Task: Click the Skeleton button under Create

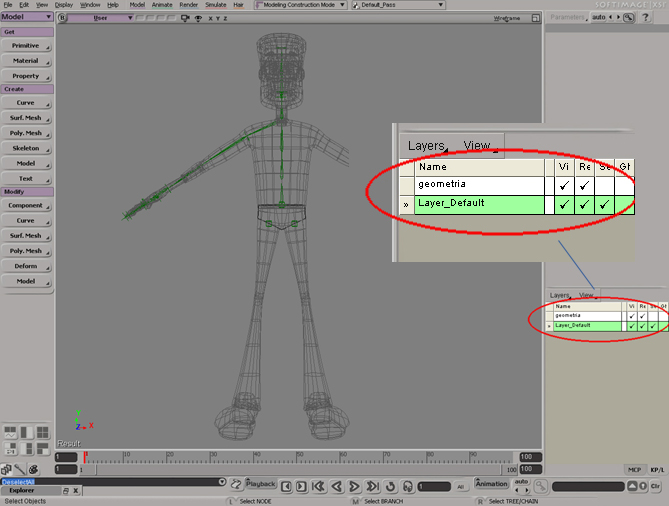Action: point(26,147)
